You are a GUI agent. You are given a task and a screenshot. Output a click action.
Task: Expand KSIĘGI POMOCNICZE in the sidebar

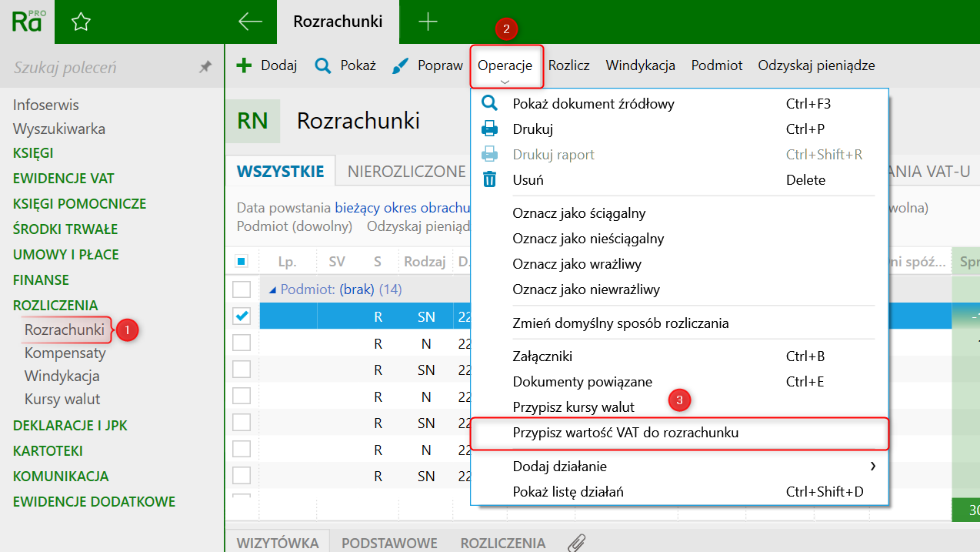point(79,204)
